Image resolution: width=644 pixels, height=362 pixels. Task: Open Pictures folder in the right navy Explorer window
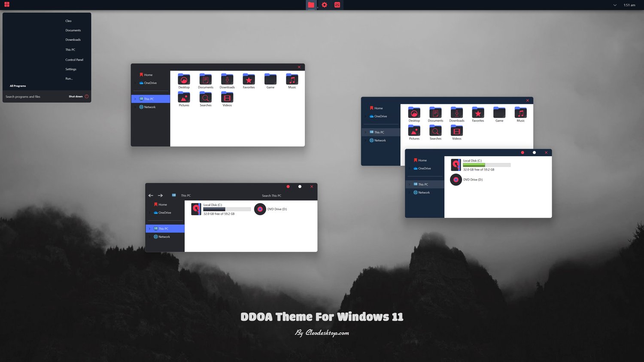[414, 133]
